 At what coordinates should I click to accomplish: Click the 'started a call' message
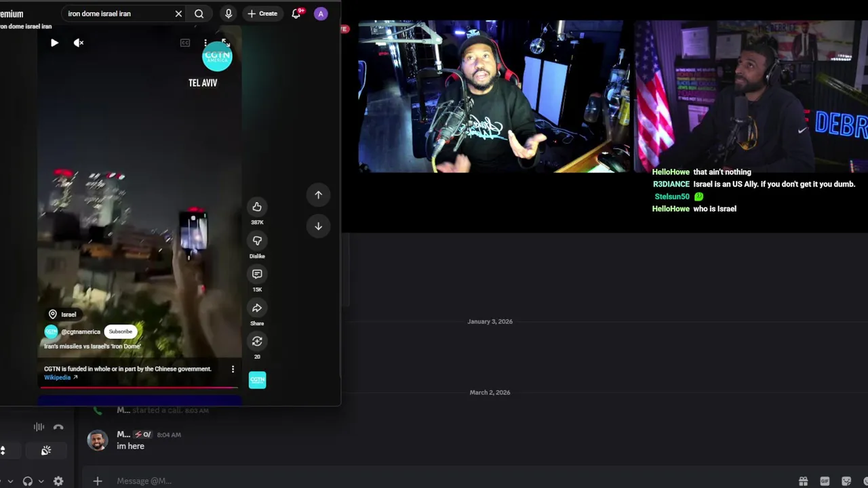coord(163,410)
